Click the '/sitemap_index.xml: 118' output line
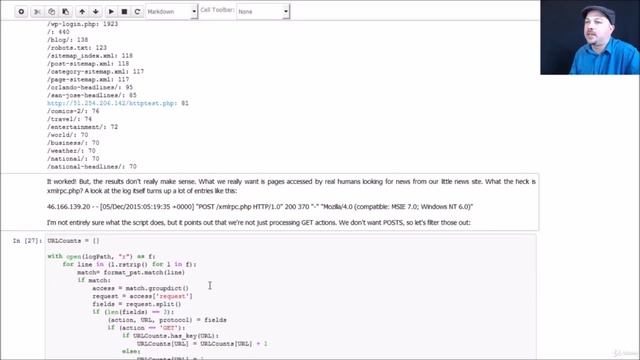This screenshot has width=640, height=360. 90,56
